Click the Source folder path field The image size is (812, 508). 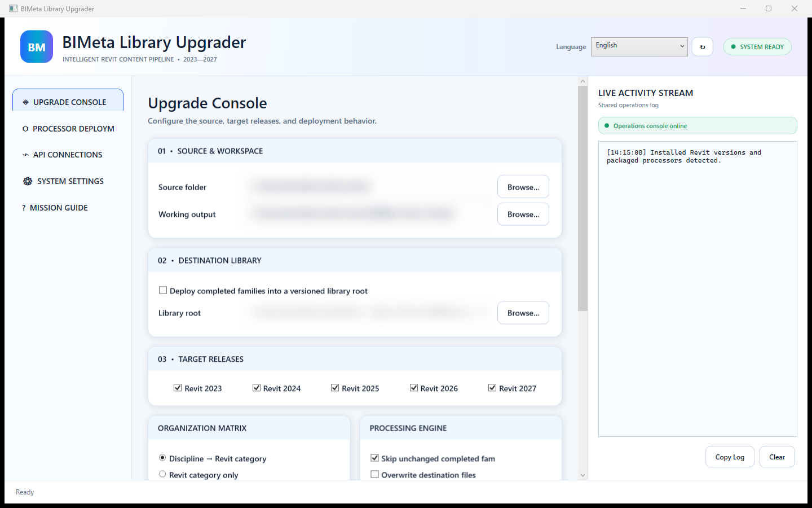[x=370, y=186]
